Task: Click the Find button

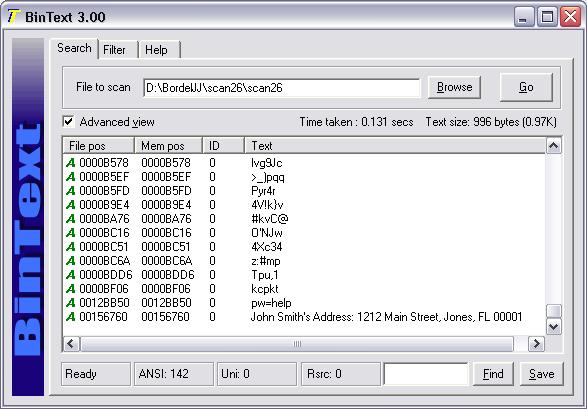Action: [x=493, y=374]
